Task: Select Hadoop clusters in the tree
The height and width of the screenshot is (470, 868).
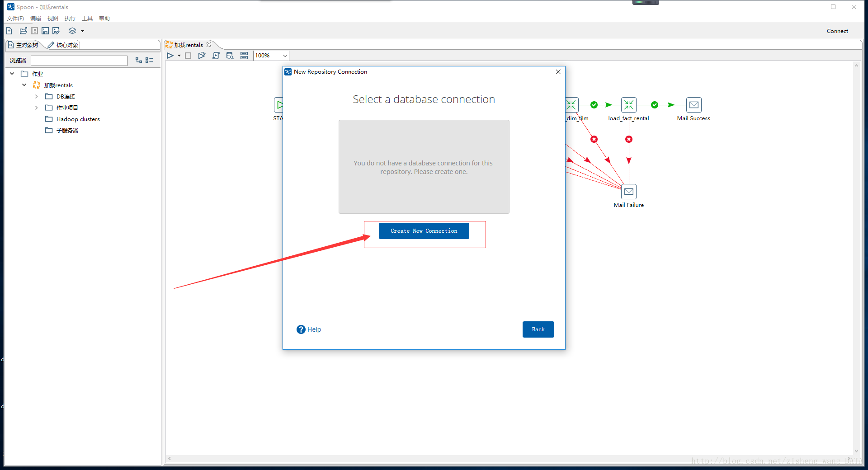Action: tap(78, 119)
